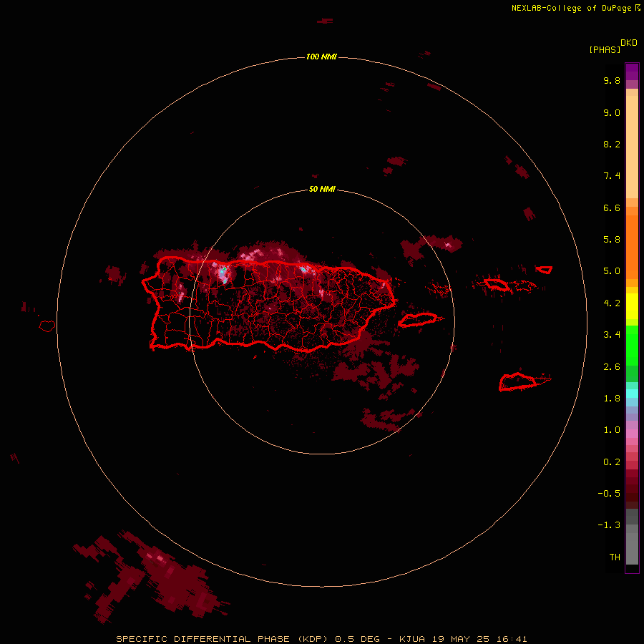Click the 4.2 scale value
The image size is (644, 644).
[612, 303]
